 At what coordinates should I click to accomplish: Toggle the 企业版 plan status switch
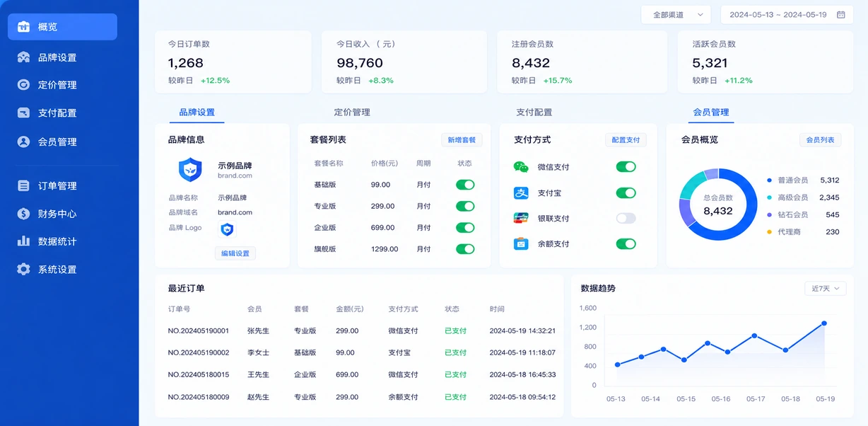point(465,228)
